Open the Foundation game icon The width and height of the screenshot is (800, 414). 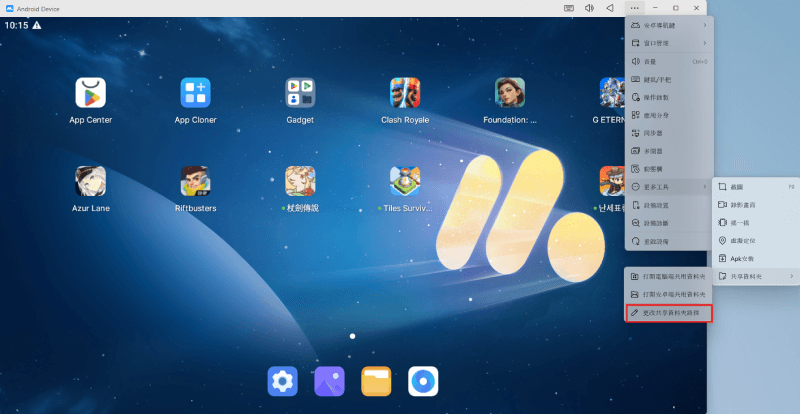[510, 93]
